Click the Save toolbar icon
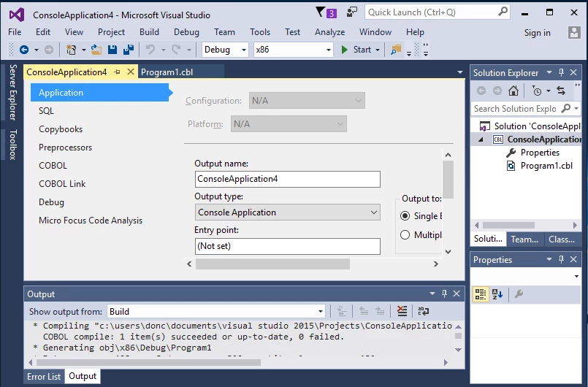The height and width of the screenshot is (387, 588). click(112, 50)
